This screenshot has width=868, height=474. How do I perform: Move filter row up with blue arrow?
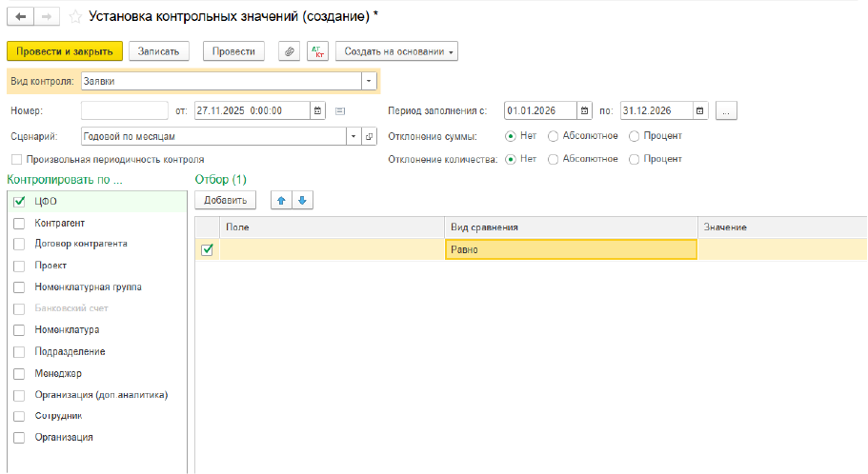click(281, 200)
